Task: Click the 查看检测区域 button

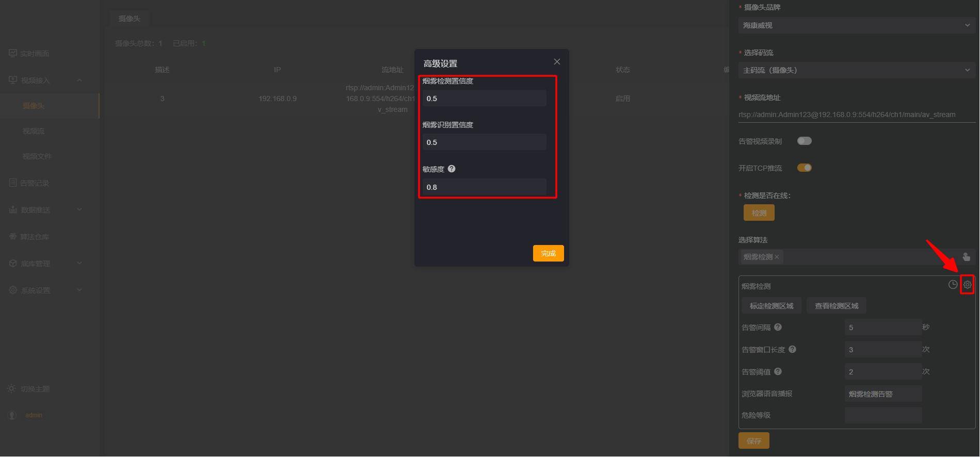Action: point(837,306)
